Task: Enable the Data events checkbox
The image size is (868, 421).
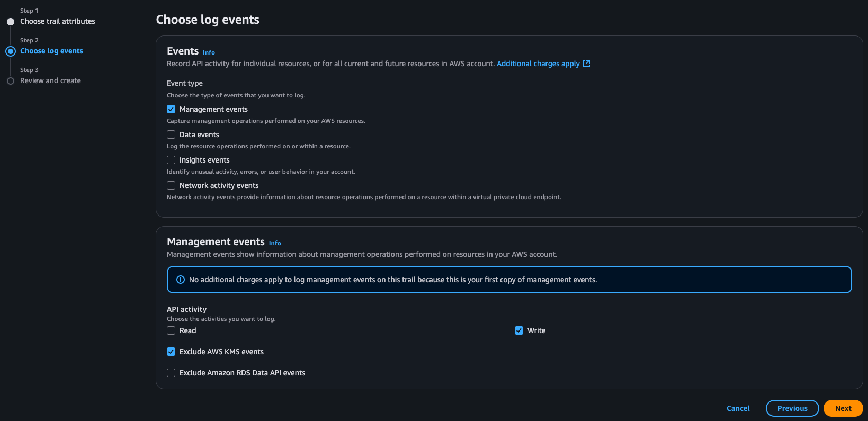Action: [171, 135]
